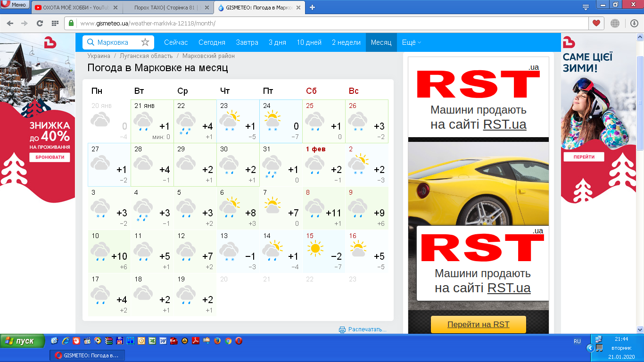Image resolution: width=644 pixels, height=362 pixels.
Task: Follow the Луганская область breadcrumb link
Action: (x=146, y=56)
